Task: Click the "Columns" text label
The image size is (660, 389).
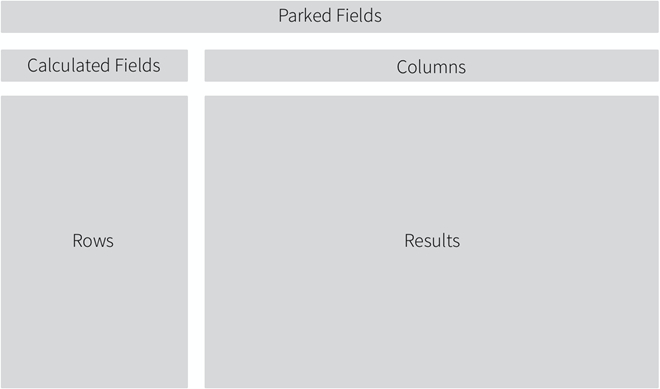Action: click(431, 67)
